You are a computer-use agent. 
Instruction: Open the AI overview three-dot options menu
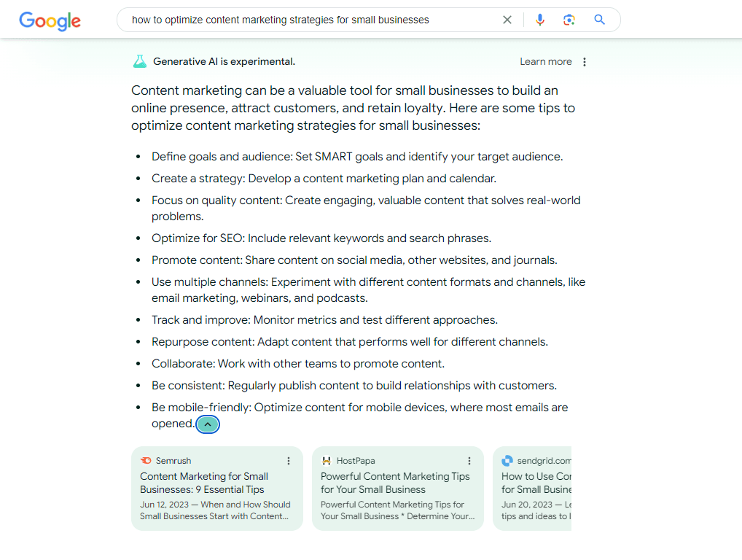tap(585, 62)
